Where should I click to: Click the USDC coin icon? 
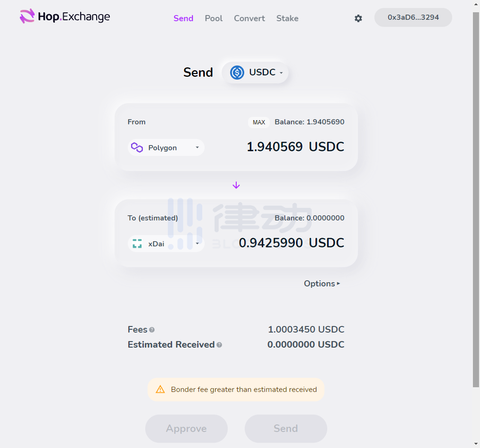pos(237,73)
